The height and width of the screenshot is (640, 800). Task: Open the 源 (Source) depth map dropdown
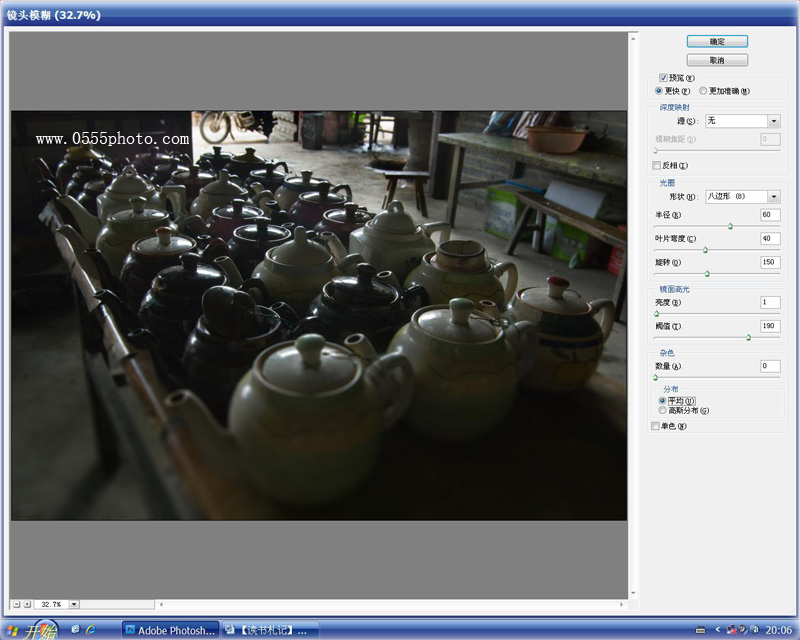tap(773, 121)
